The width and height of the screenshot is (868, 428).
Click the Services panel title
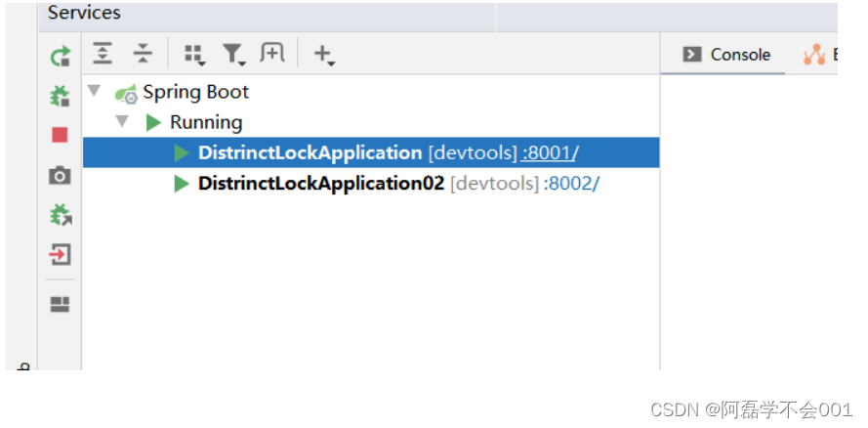coord(84,13)
